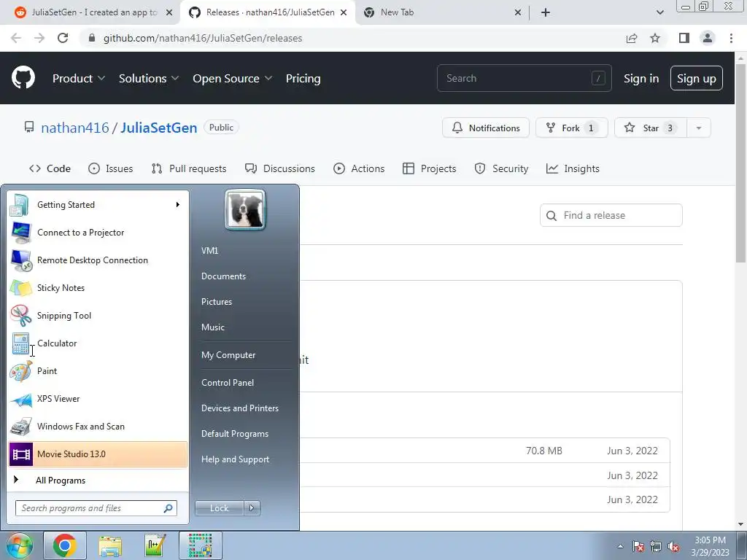The width and height of the screenshot is (747, 560).
Task: Click the Chrome icon in the taskbar
Action: pyautogui.click(x=65, y=545)
